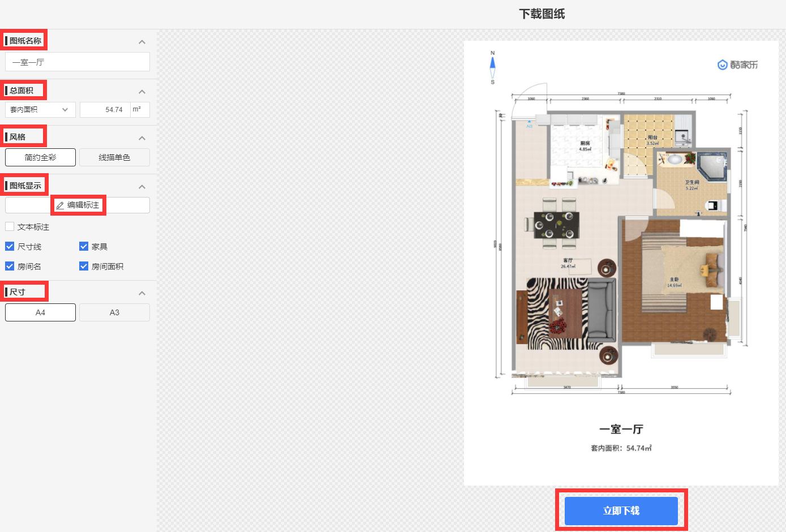Click the 图纸名称 input field
This screenshot has width=786, height=532.
78,62
